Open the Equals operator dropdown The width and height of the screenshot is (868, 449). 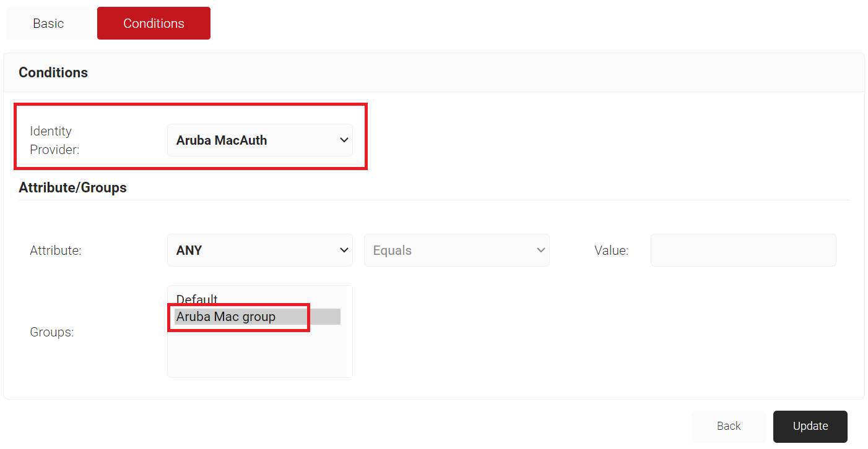coord(457,250)
